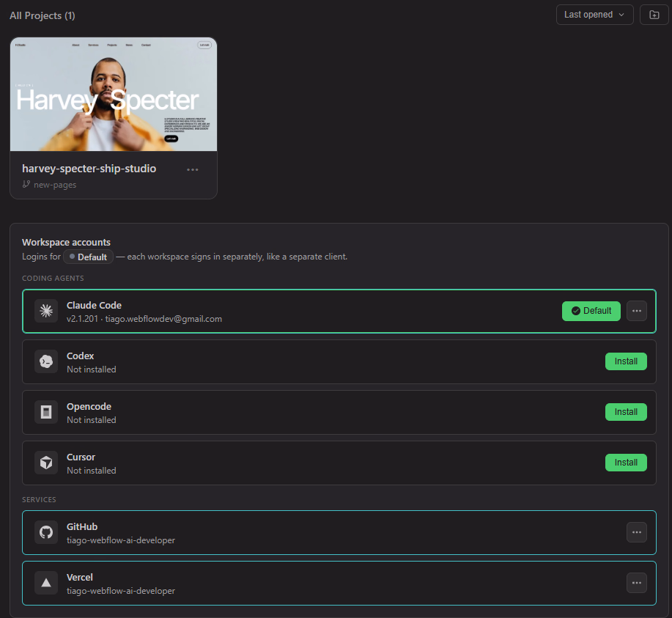Click the Vercel triangle icon
The width and height of the screenshot is (672, 618).
(46, 583)
